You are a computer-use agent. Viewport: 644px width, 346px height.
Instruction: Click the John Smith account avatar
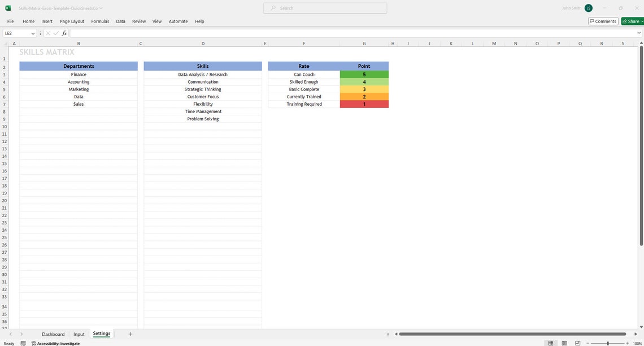pos(589,8)
